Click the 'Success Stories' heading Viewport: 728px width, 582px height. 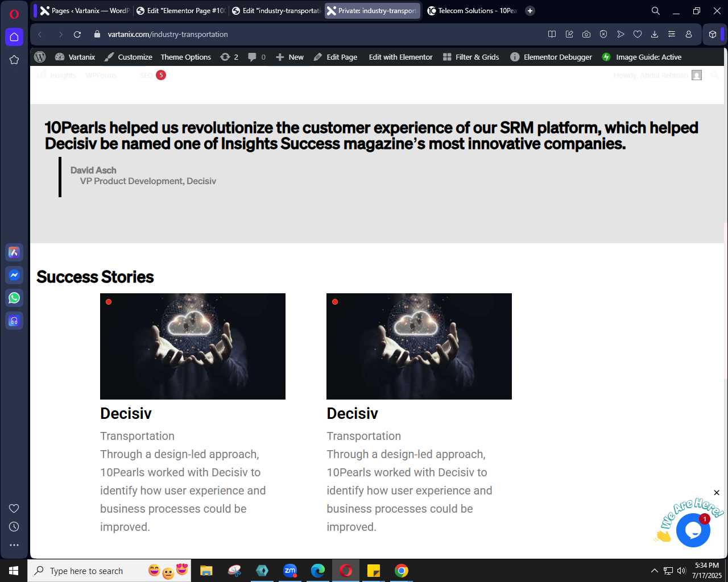pos(95,277)
